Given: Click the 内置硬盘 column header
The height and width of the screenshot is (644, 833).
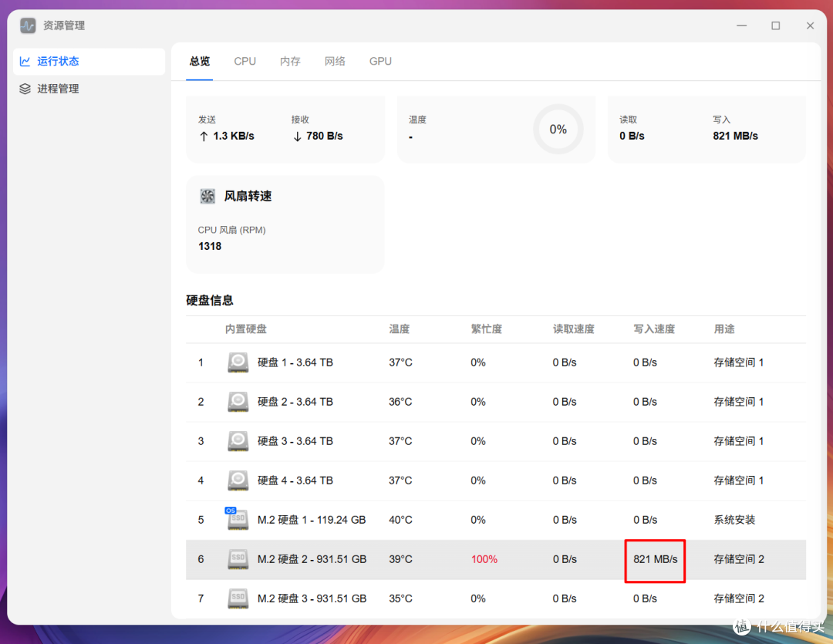Looking at the screenshot, I should (245, 329).
